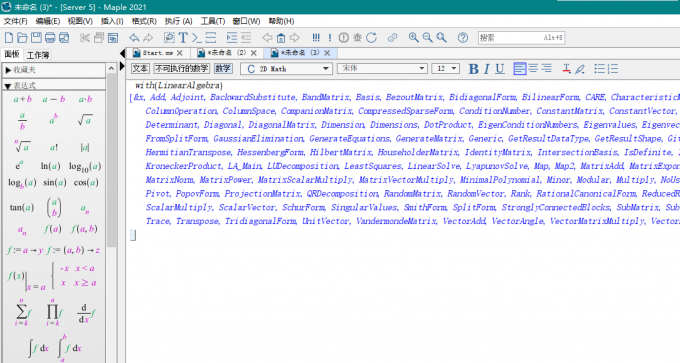Open the font color picker
Viewport: 680px width, 363px height.
566,69
